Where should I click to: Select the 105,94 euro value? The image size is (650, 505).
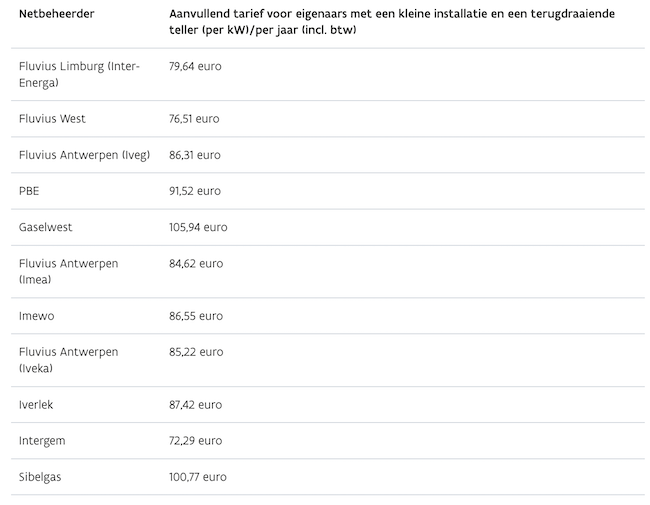click(198, 227)
